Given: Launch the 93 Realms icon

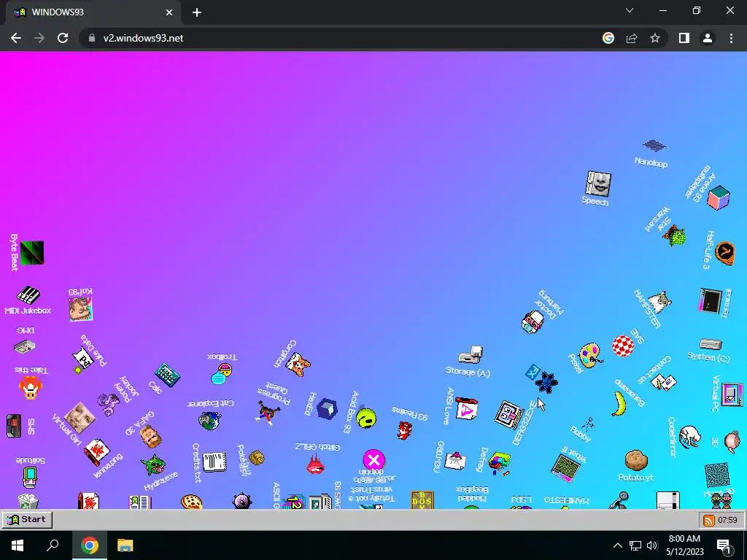Looking at the screenshot, I should pos(404,430).
